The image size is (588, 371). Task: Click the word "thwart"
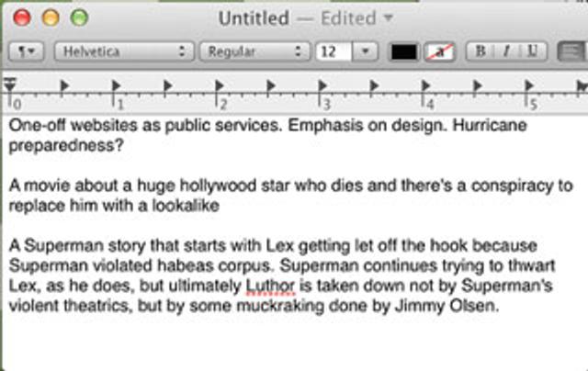coord(531,265)
